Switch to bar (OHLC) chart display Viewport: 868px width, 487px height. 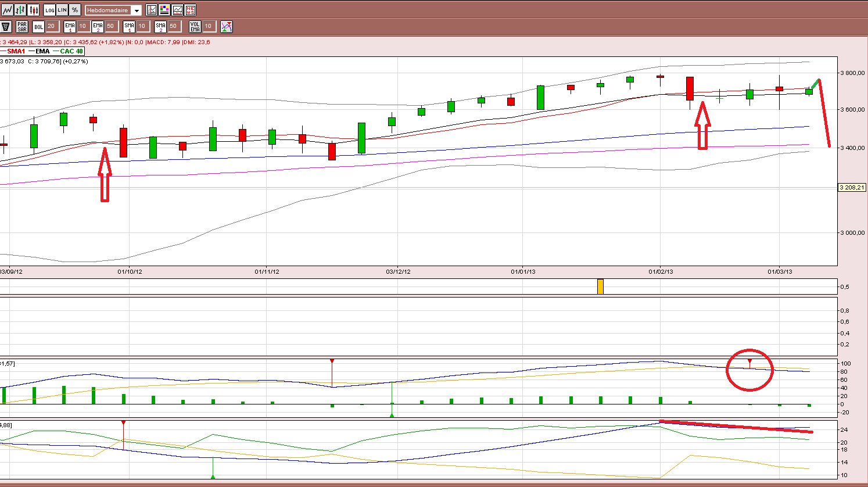tap(20, 10)
